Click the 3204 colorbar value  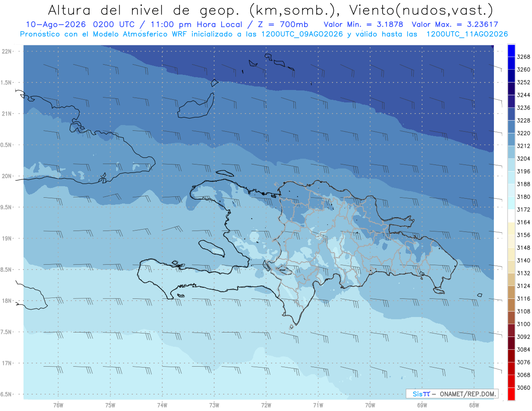click(524, 159)
